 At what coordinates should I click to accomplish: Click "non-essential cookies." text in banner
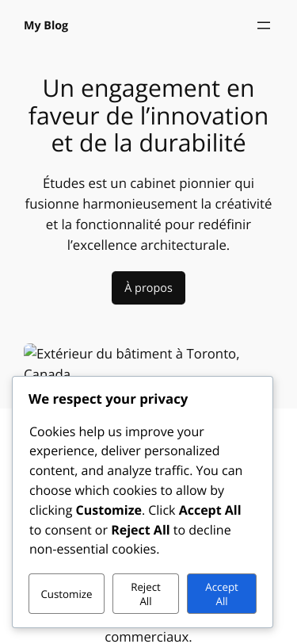94,550
